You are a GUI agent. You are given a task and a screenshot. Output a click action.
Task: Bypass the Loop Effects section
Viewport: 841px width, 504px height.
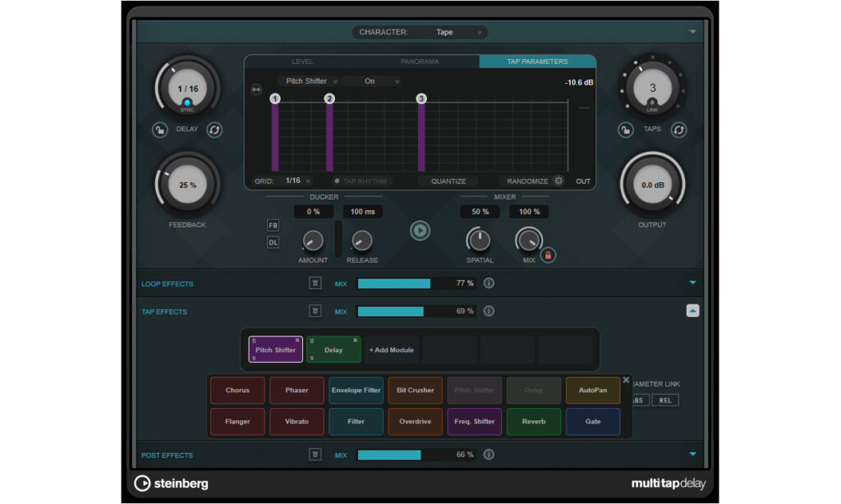[x=315, y=283]
